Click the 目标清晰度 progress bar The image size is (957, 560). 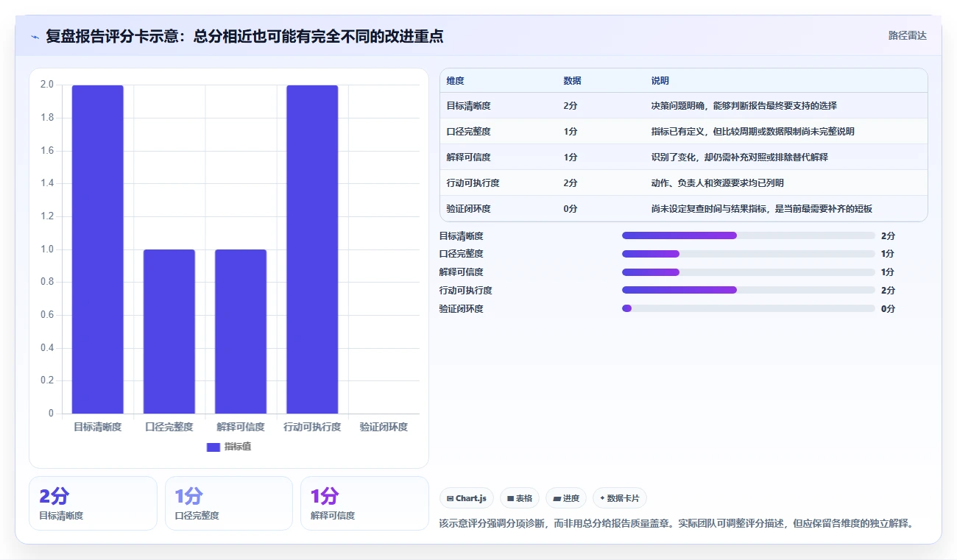749,235
